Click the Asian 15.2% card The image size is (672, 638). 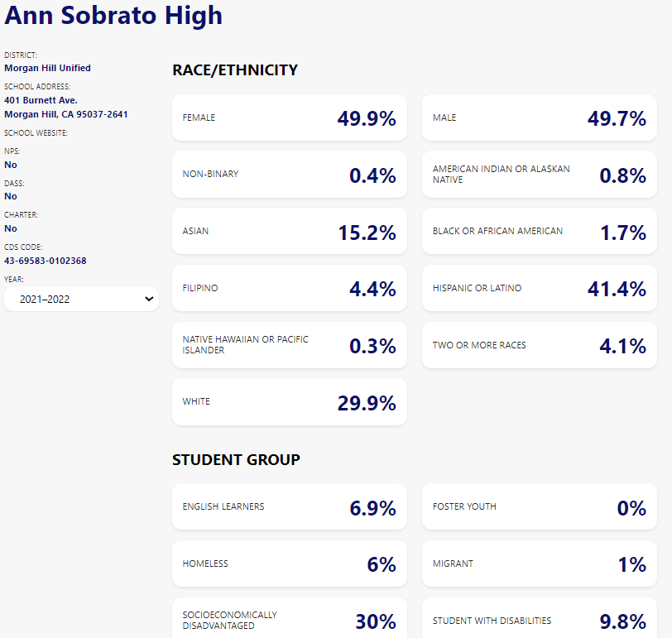[x=289, y=232]
